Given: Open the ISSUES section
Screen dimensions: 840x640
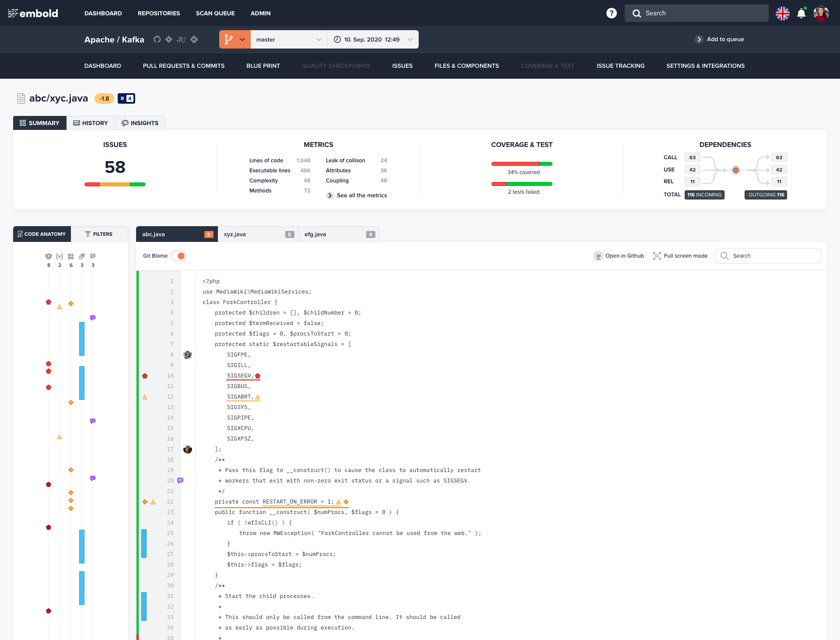Looking at the screenshot, I should 402,66.
